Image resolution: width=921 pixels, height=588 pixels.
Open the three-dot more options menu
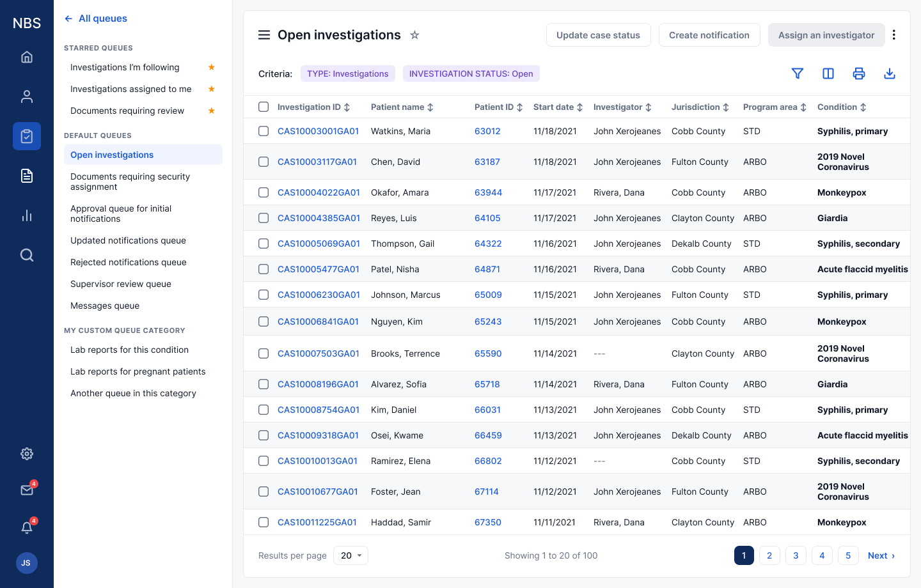coord(894,35)
